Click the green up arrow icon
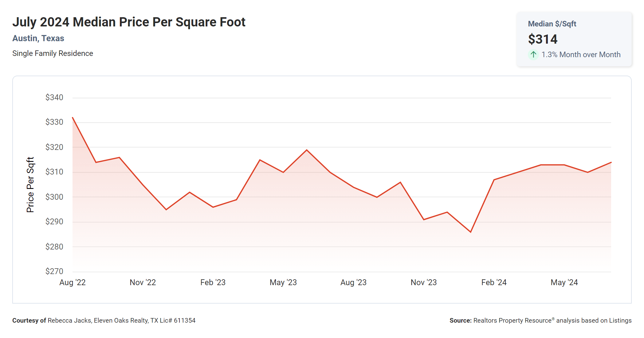This screenshot has height=338, width=644. 533,54
